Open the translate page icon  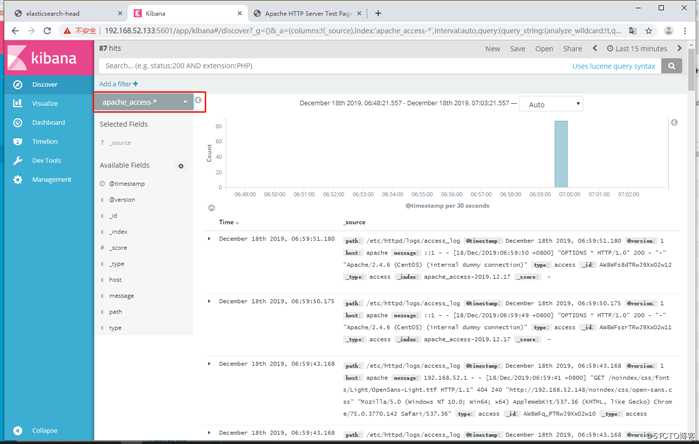click(x=633, y=31)
